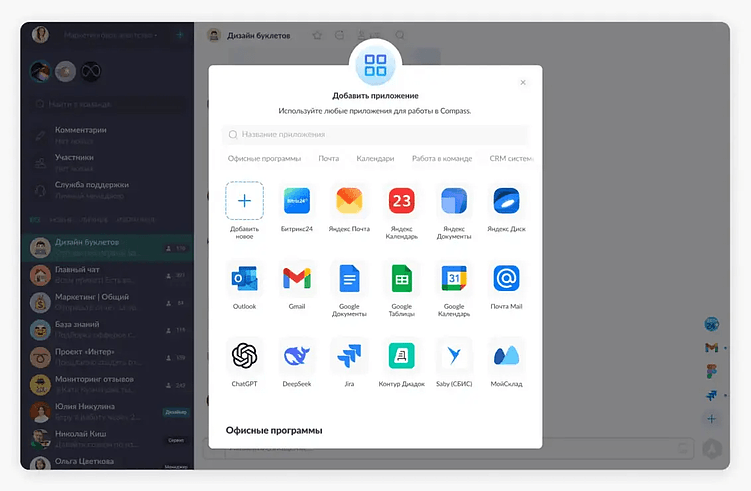This screenshot has height=491, width=751.
Task: Click the plus button in sidebar header
Action: tap(180, 35)
